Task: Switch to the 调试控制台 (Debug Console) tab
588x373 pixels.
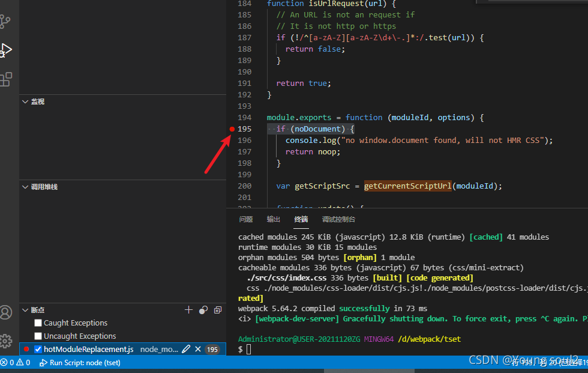Action: pos(338,219)
